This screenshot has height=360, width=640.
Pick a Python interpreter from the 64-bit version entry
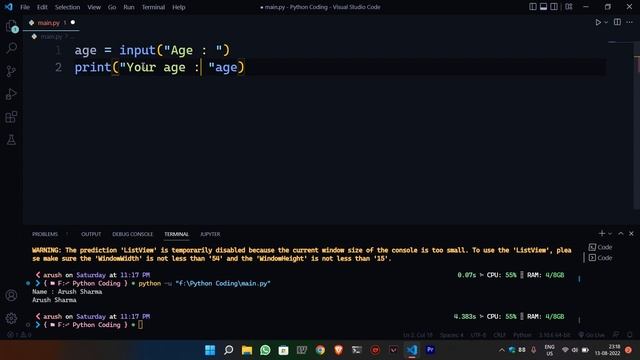[x=554, y=335]
